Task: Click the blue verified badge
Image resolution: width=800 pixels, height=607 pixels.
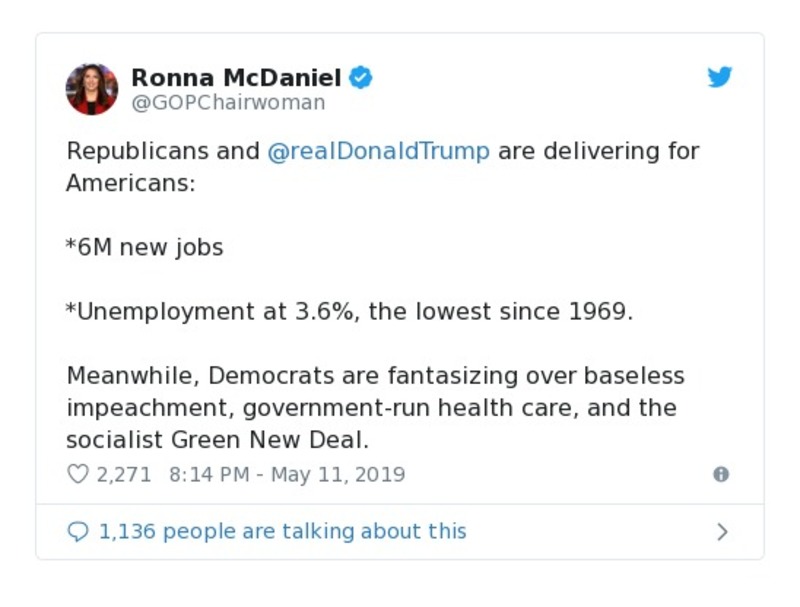Action: (x=361, y=77)
